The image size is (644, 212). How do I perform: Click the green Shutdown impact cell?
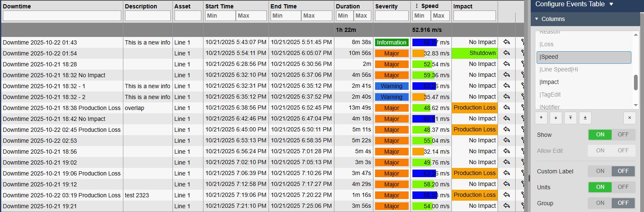point(475,53)
